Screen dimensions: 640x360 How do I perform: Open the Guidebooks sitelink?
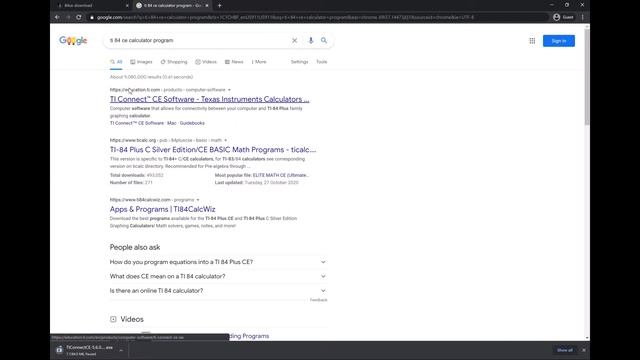[x=192, y=123]
